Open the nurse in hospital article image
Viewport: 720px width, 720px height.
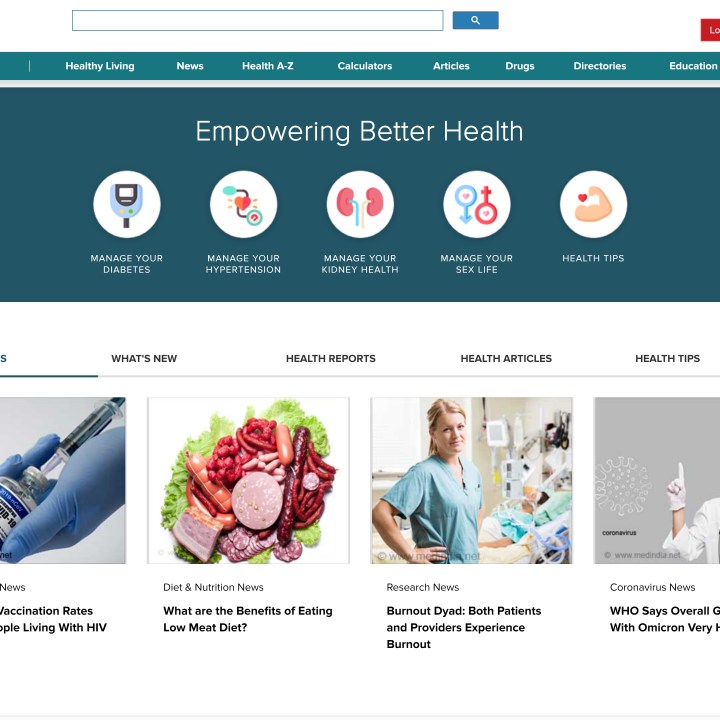tap(472, 480)
